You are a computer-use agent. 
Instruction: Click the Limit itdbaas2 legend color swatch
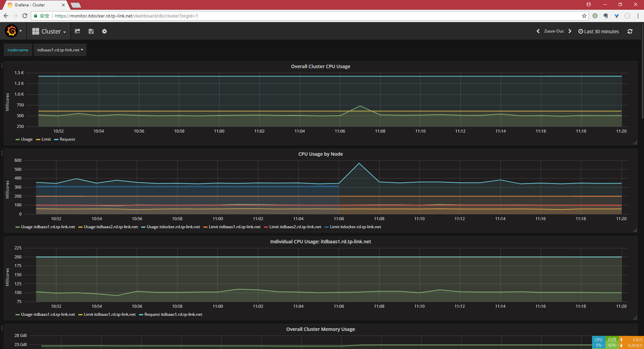pyautogui.click(x=266, y=227)
